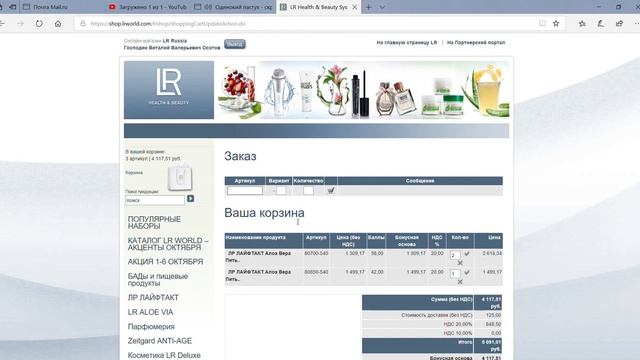The height and width of the screenshot is (360, 640).
Task: Open the favorites hub icon
Action: (582, 24)
